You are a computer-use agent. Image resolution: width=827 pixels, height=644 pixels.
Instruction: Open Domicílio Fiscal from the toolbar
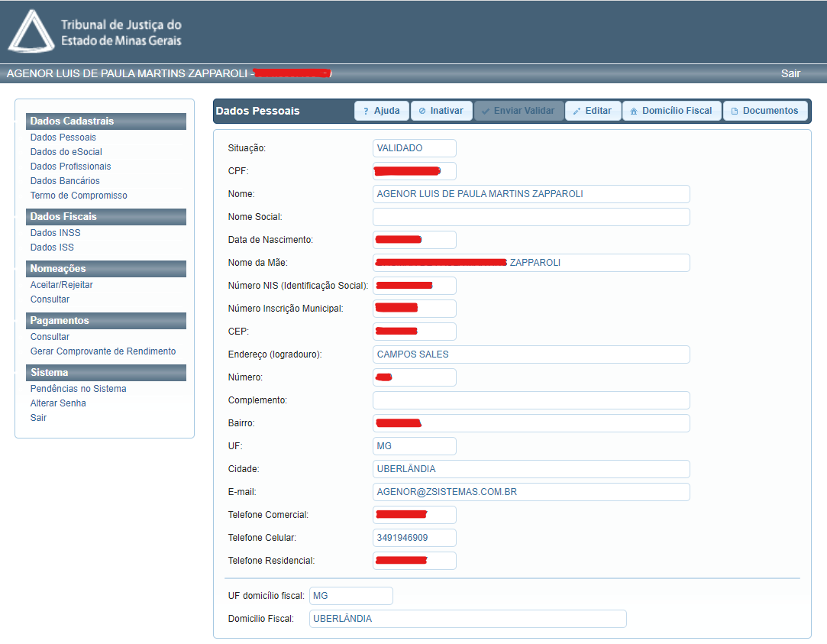671,111
